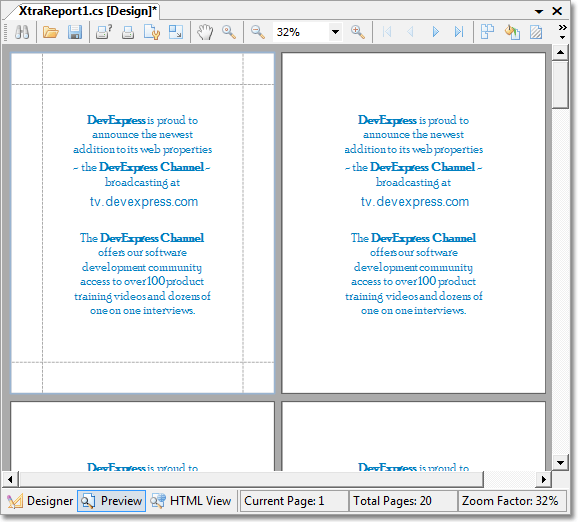Click the Multiple Pages icon
The width and height of the screenshot is (578, 522).
click(x=487, y=32)
